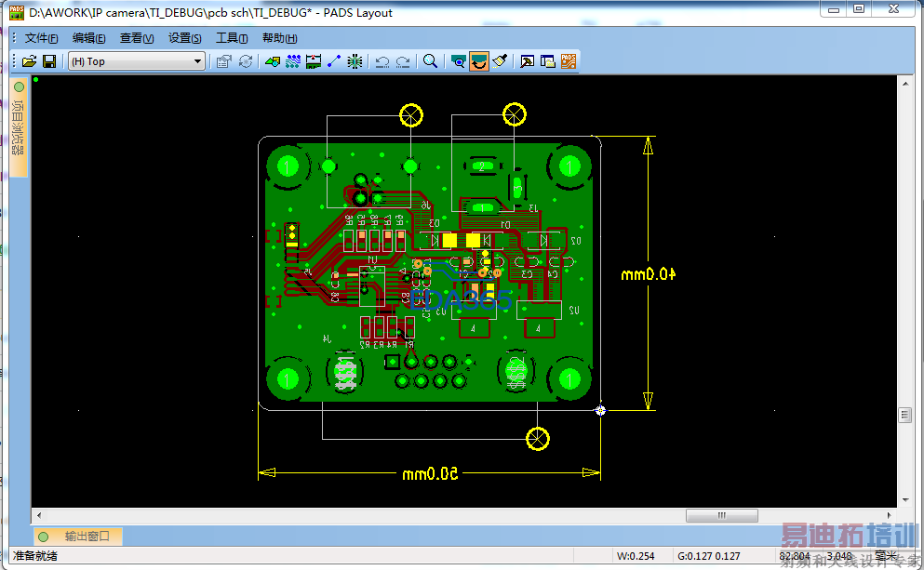Click the Undo arrow icon
This screenshot has height=570, width=924.
click(382, 61)
